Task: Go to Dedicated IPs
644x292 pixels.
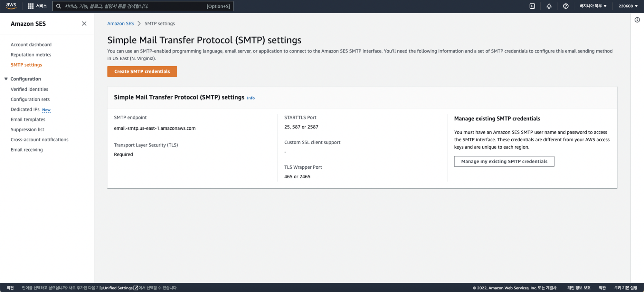Action: click(x=25, y=109)
